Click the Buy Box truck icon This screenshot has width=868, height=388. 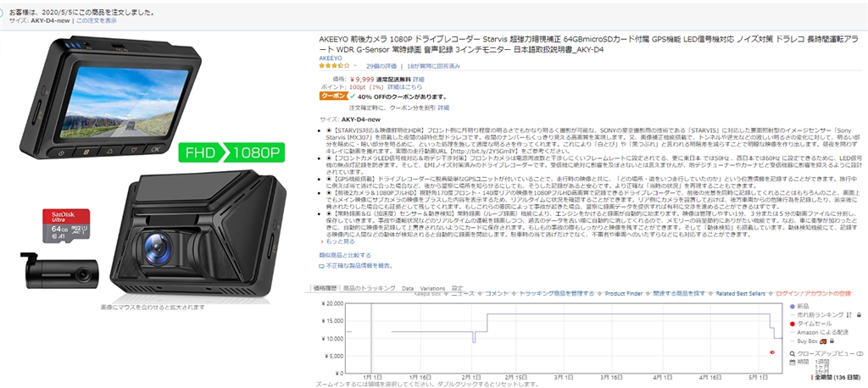[x=823, y=341]
